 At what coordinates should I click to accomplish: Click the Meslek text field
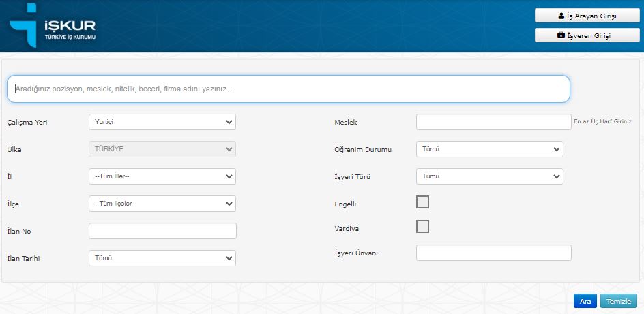[493, 122]
